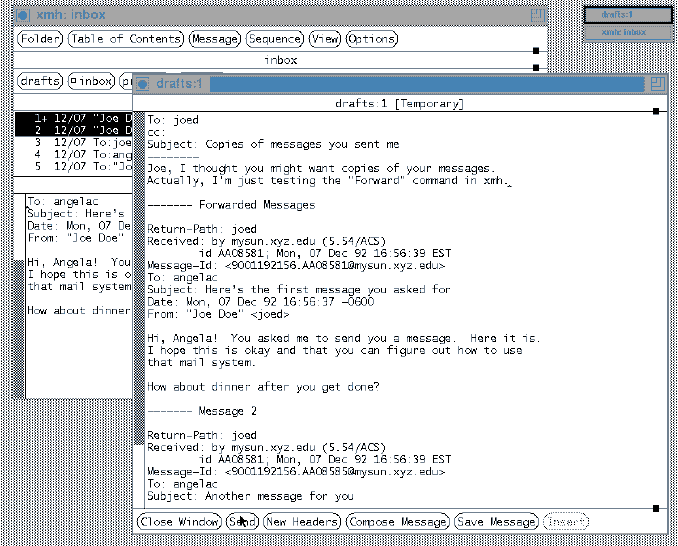Click the pane grip below the drafts:1 title
Screen dimensions: 678x546
pos(655,111)
